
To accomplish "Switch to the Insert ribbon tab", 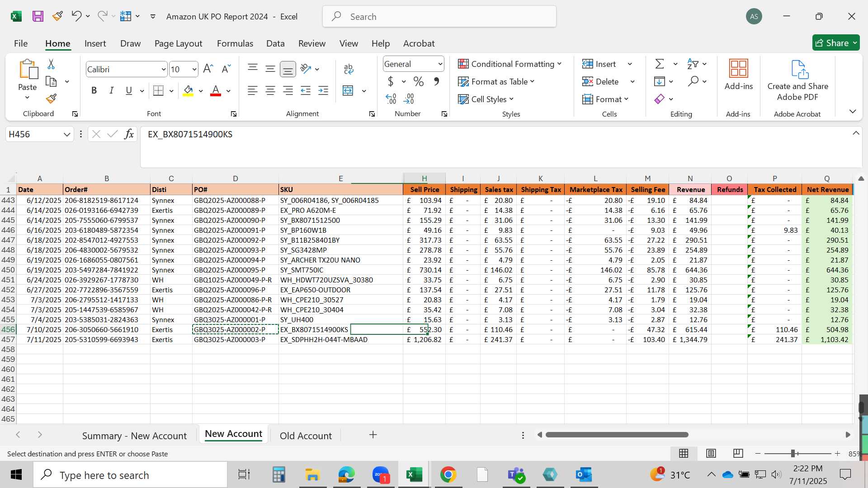I will click(95, 43).
